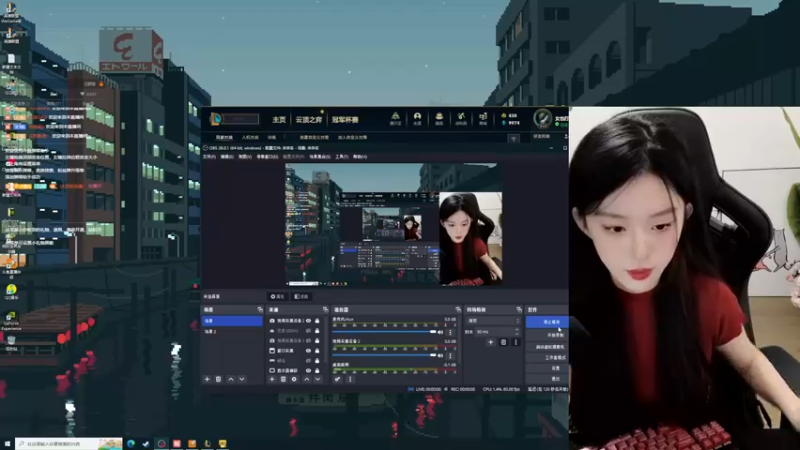Add a scene transition with plus icon

[490, 342]
